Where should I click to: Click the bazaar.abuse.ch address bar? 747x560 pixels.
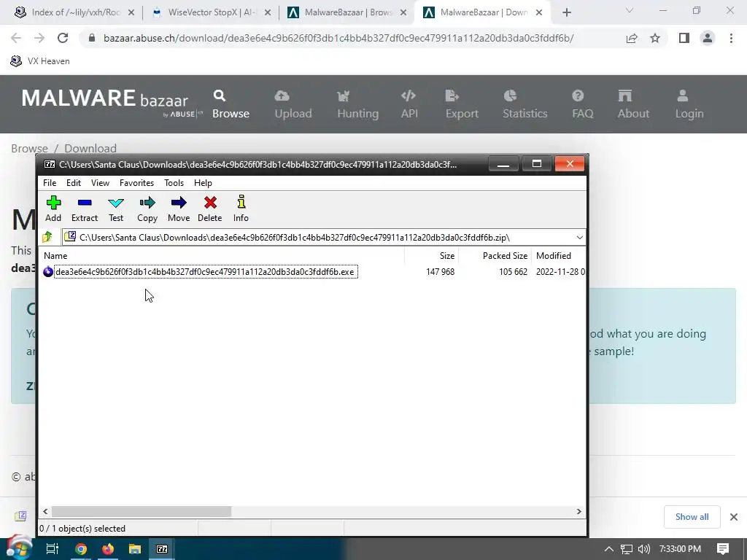(338, 38)
